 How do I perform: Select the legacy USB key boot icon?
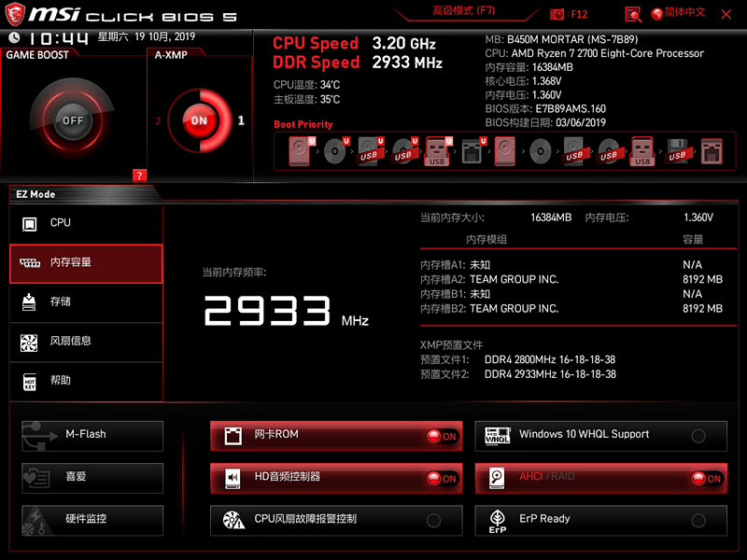point(642,151)
